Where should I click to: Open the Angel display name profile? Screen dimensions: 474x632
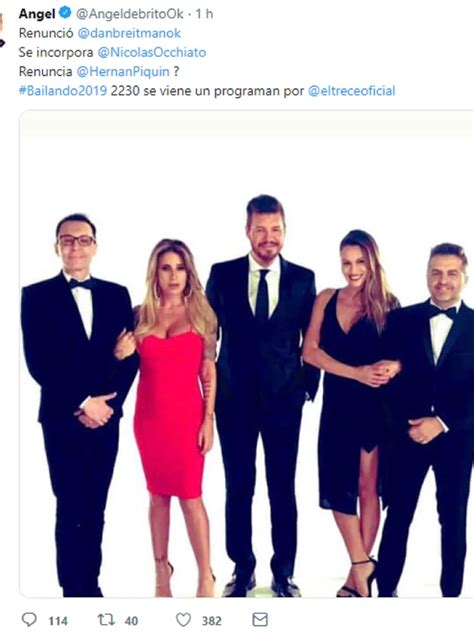(x=37, y=14)
